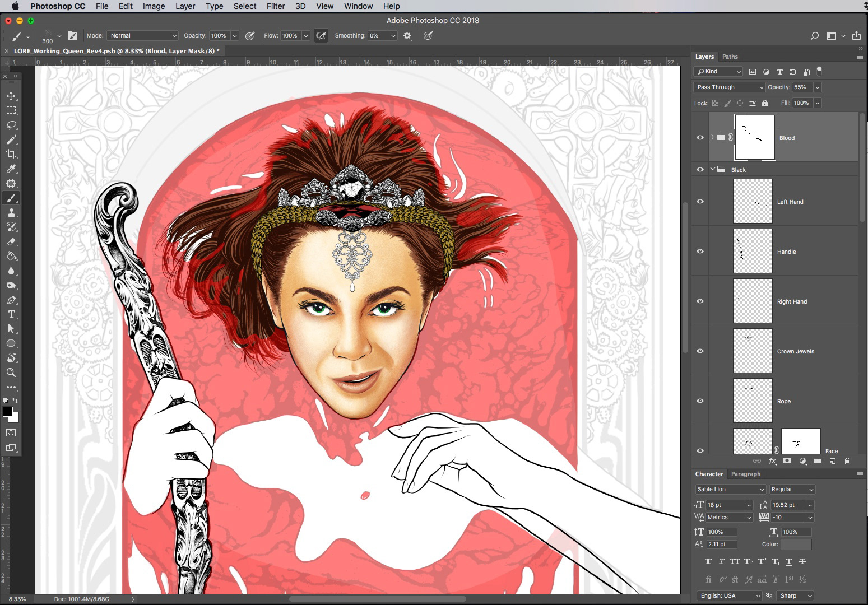Screen dimensions: 868x605
Task: Open layer Opacity 55% dropdown
Action: [818, 87]
